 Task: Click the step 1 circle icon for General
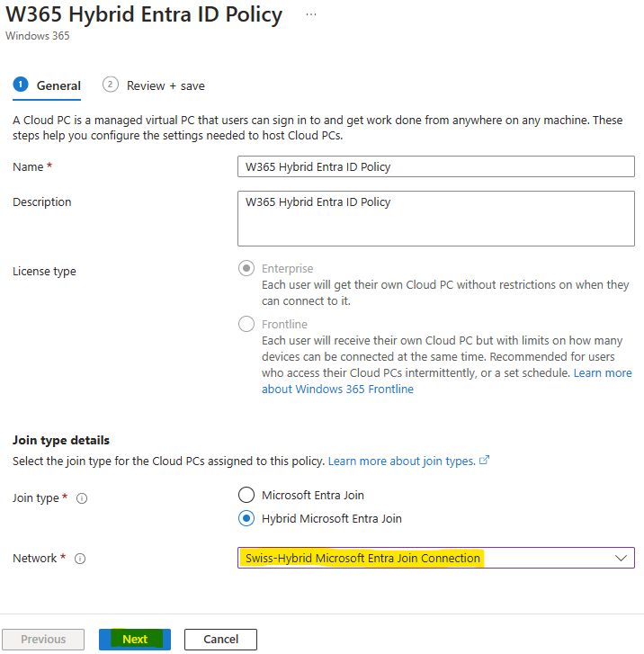click(x=21, y=85)
